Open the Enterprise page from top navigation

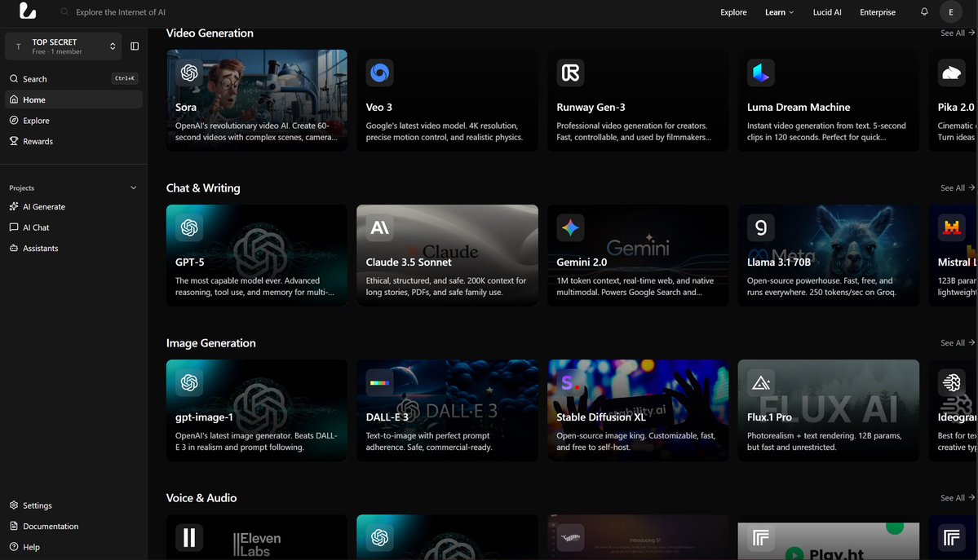(877, 12)
